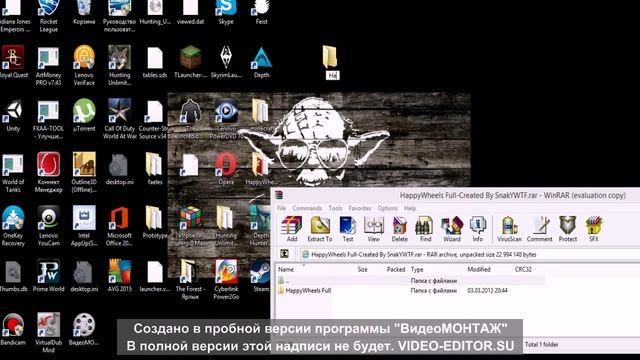Select the Prime World desktop icon

(x=49, y=276)
